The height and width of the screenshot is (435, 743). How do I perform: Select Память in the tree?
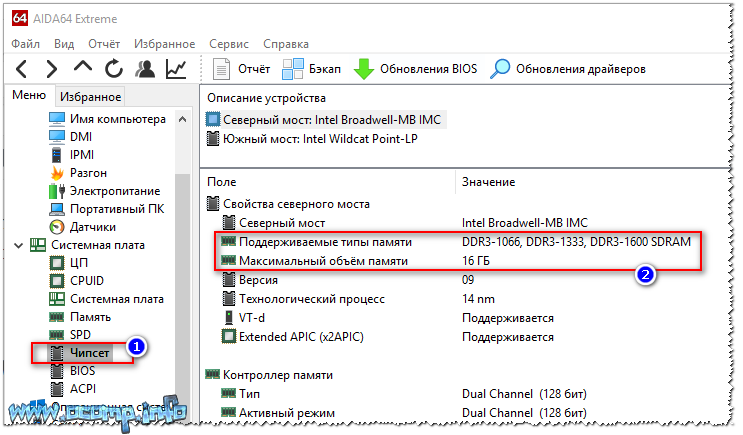click(80, 317)
